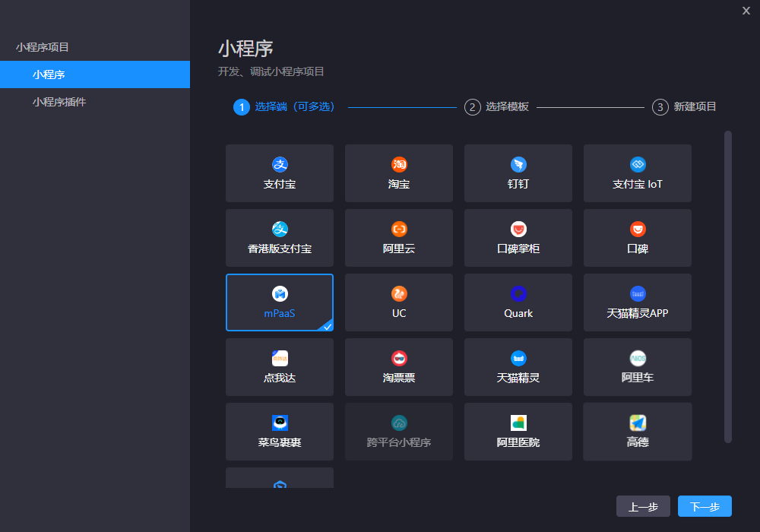The height and width of the screenshot is (532, 760).
Task: Pick the 口碑 platform icon
Action: coord(638,230)
